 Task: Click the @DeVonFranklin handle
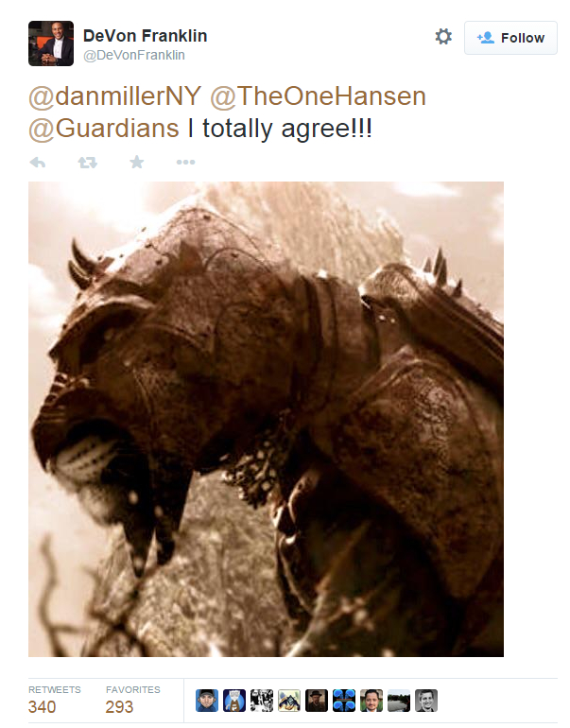(x=134, y=55)
